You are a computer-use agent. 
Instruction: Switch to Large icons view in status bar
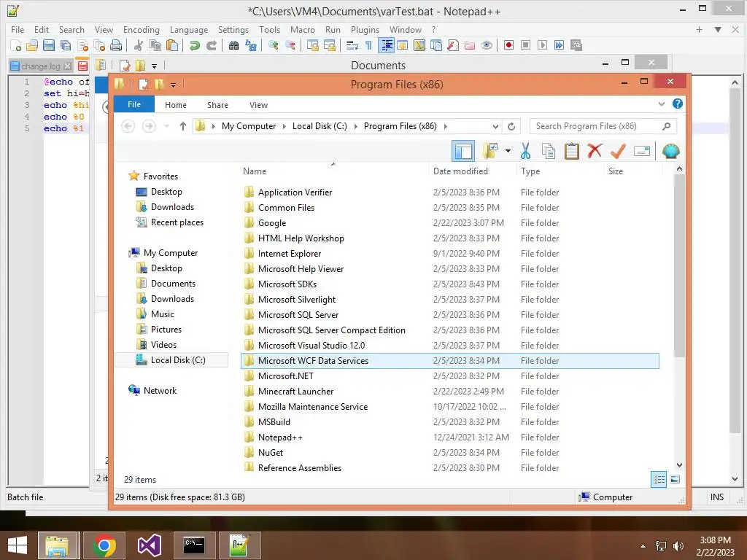(675, 480)
